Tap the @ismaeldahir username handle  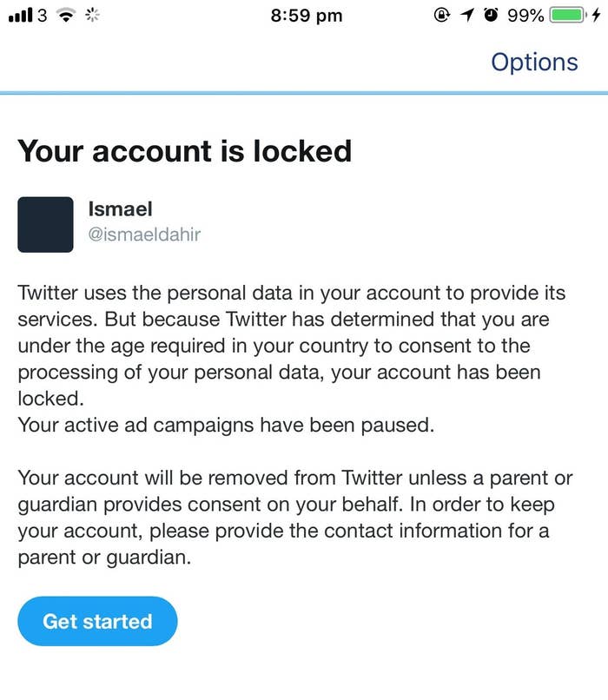(144, 234)
